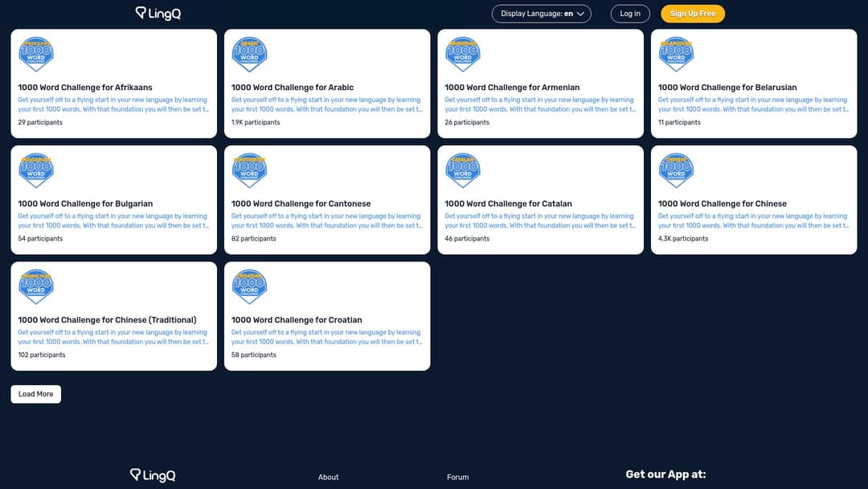Load more challenges
The height and width of the screenshot is (489, 868).
[36, 394]
